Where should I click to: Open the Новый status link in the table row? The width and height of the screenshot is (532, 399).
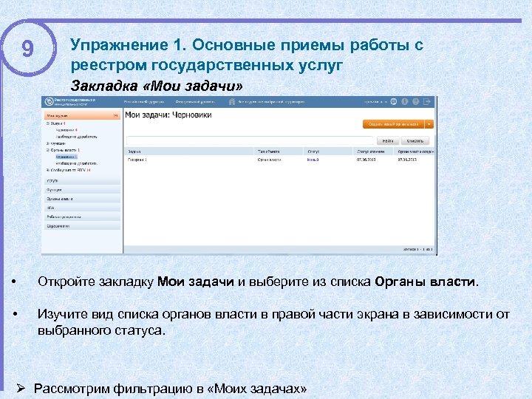pyautogui.click(x=313, y=160)
